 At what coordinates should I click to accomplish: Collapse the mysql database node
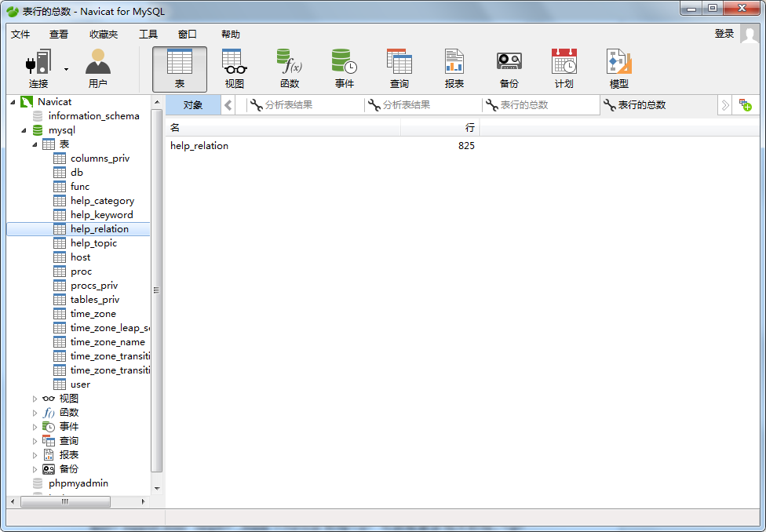coord(24,130)
